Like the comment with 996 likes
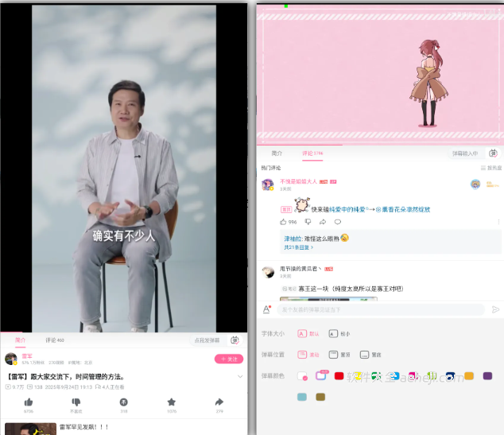 coord(283,222)
